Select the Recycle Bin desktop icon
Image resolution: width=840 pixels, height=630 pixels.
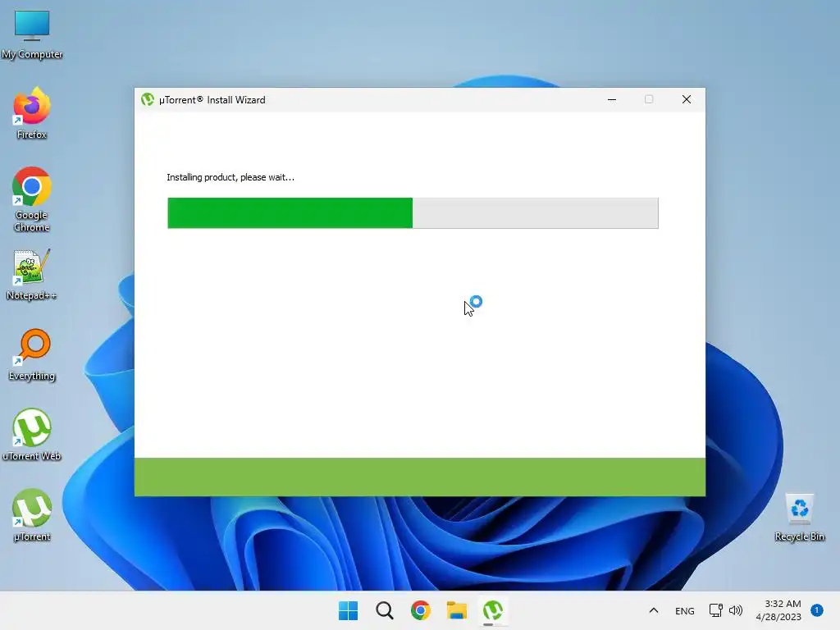click(799, 518)
